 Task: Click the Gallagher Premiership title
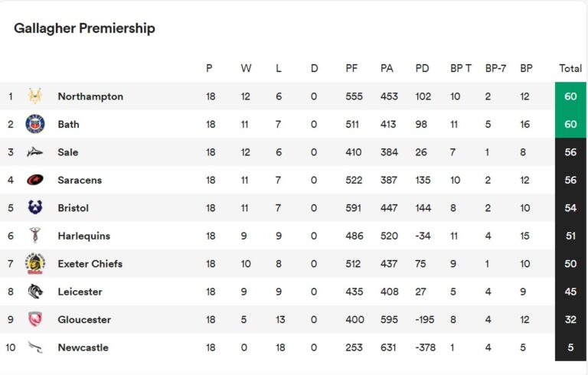(84, 28)
